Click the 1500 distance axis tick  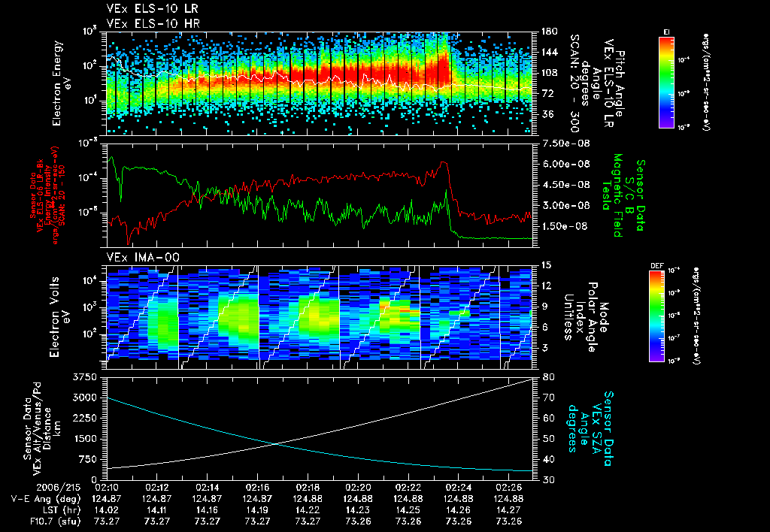tap(84, 439)
